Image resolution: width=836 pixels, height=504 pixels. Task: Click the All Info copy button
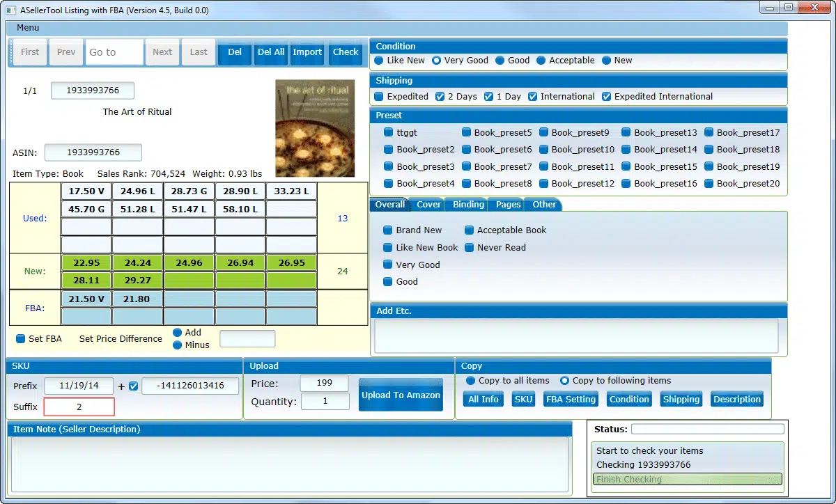pyautogui.click(x=483, y=399)
